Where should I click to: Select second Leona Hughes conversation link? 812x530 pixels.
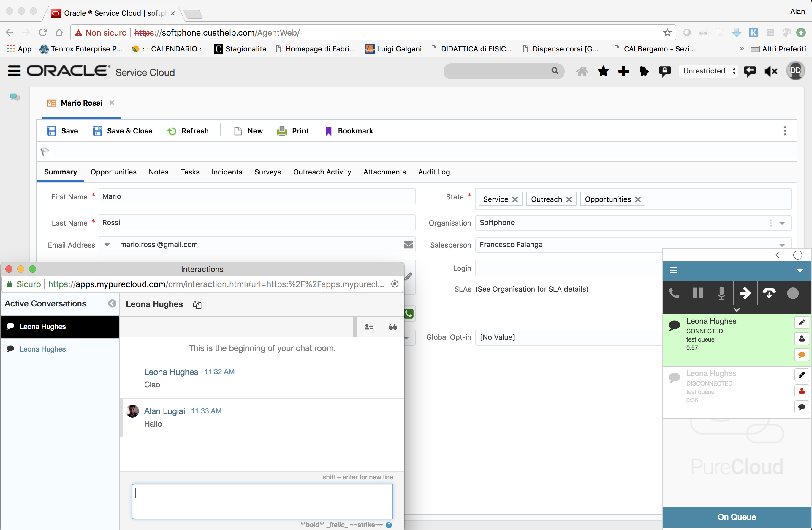(42, 349)
